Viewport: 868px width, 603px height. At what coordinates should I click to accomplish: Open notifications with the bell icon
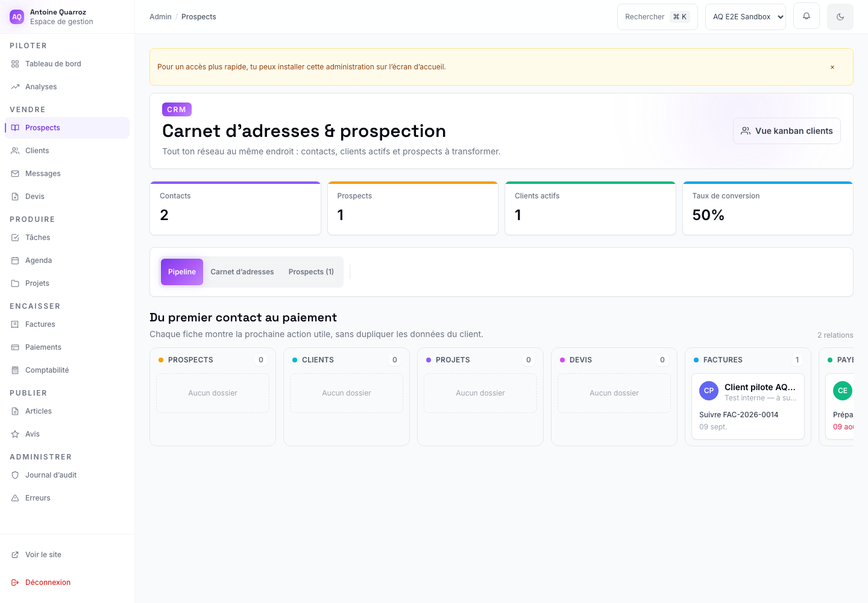(x=807, y=16)
